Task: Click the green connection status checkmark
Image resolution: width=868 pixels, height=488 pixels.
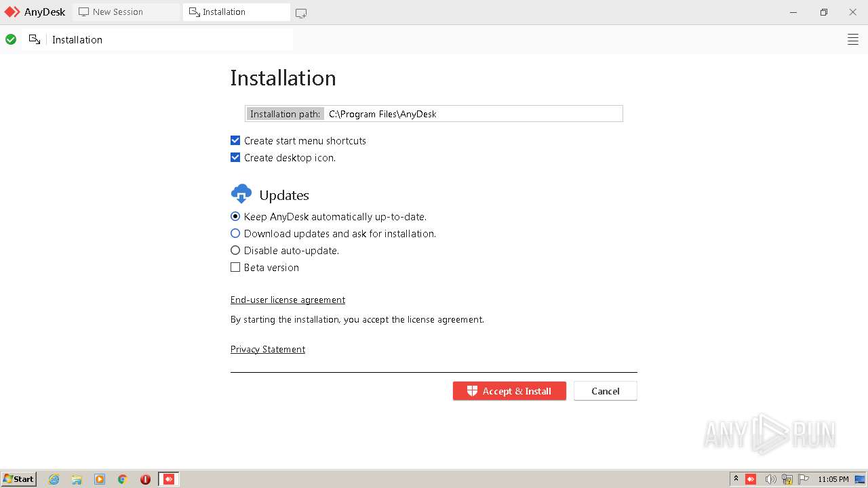Action: pyautogui.click(x=11, y=39)
